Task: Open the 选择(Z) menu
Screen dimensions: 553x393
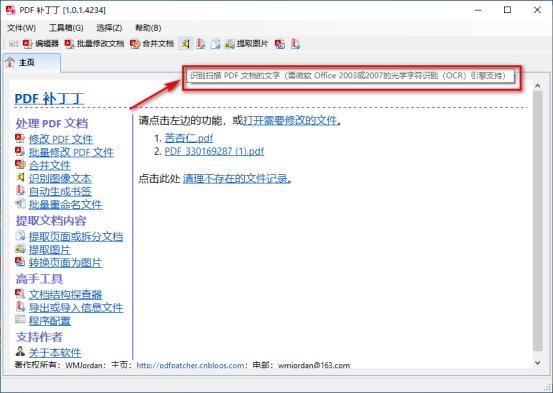Action: coord(109,28)
